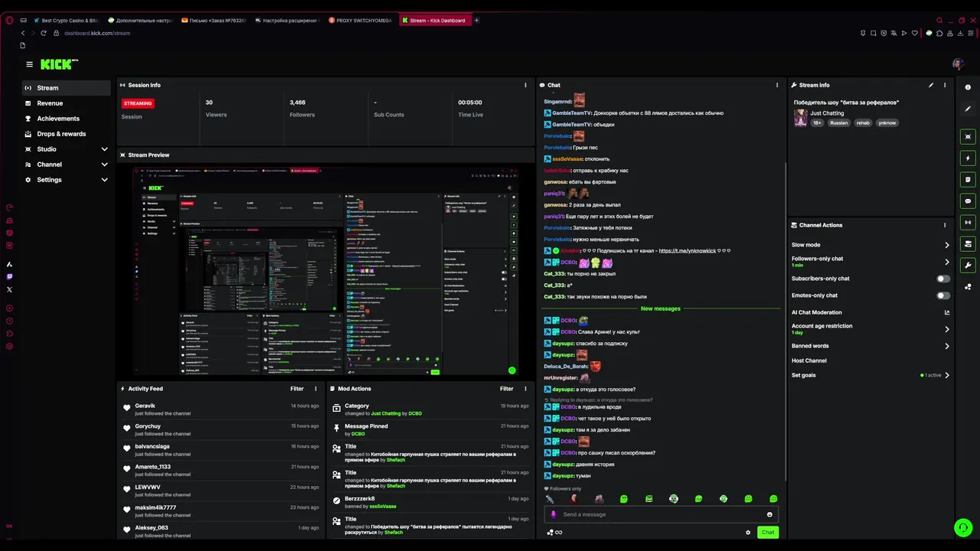Click the chat bubble icon in right sidebar
The image size is (980, 551).
click(x=968, y=201)
